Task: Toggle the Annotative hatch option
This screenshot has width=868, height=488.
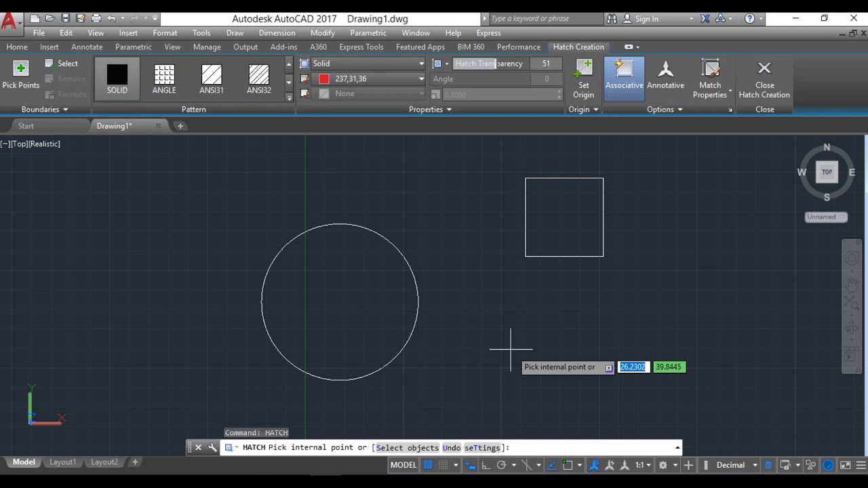Action: [665, 75]
